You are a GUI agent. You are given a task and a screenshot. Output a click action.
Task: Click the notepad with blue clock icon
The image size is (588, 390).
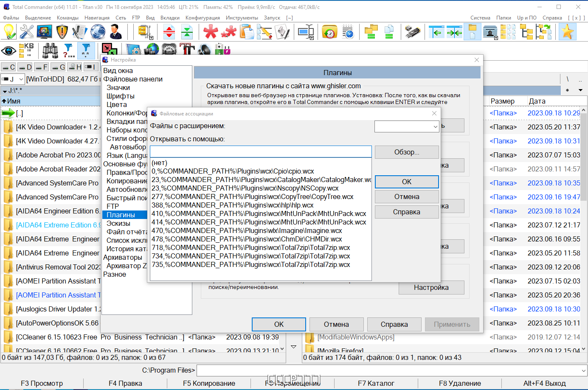348,32
